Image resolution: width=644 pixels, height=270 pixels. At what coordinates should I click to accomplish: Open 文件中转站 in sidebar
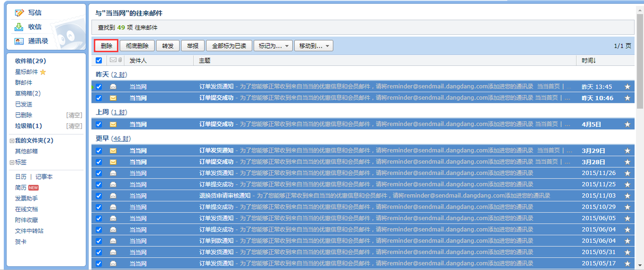pyautogui.click(x=29, y=231)
